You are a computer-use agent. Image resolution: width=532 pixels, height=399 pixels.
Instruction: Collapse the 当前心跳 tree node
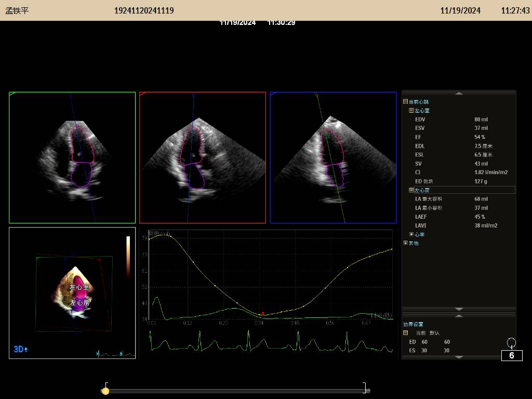[406, 102]
